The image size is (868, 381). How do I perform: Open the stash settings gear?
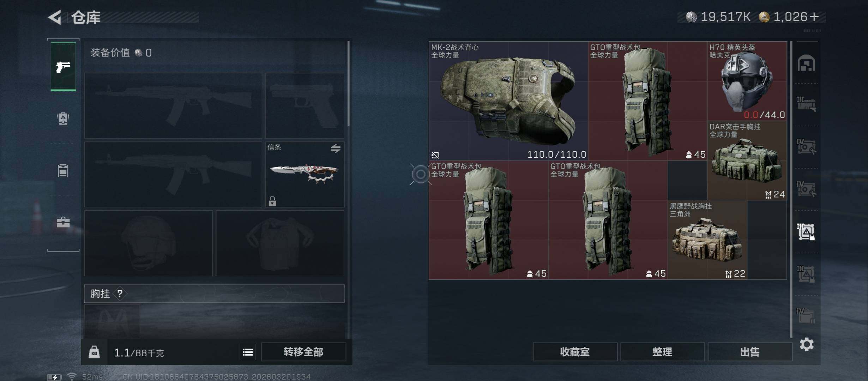tap(807, 344)
